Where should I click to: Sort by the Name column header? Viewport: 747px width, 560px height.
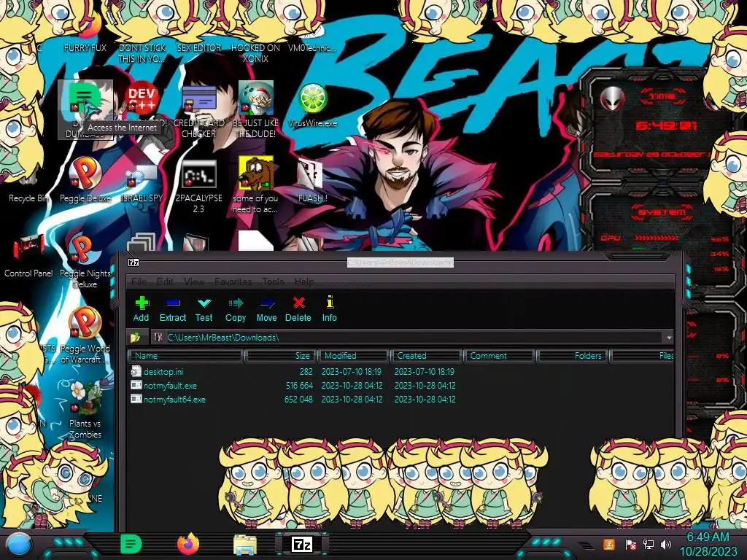(x=186, y=356)
